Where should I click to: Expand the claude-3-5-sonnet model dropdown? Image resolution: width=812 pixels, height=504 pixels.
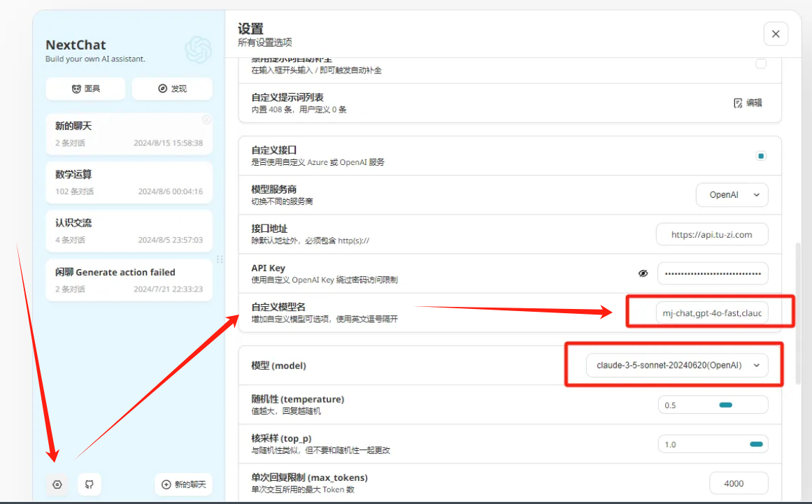click(676, 365)
